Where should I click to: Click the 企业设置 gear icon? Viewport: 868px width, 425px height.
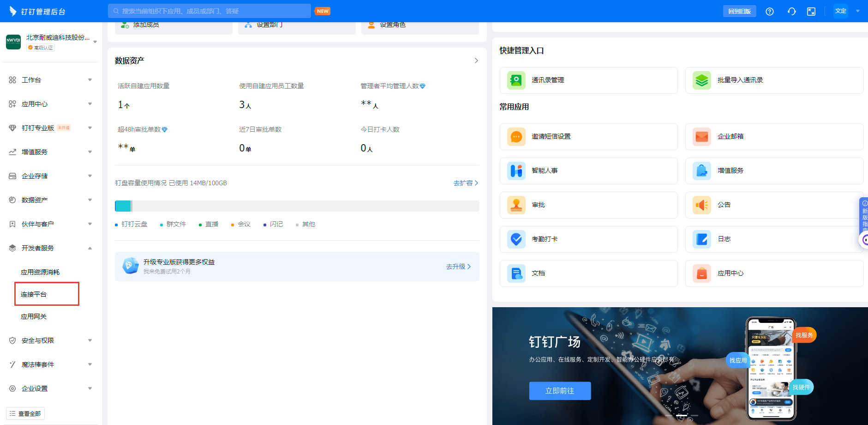click(x=12, y=389)
